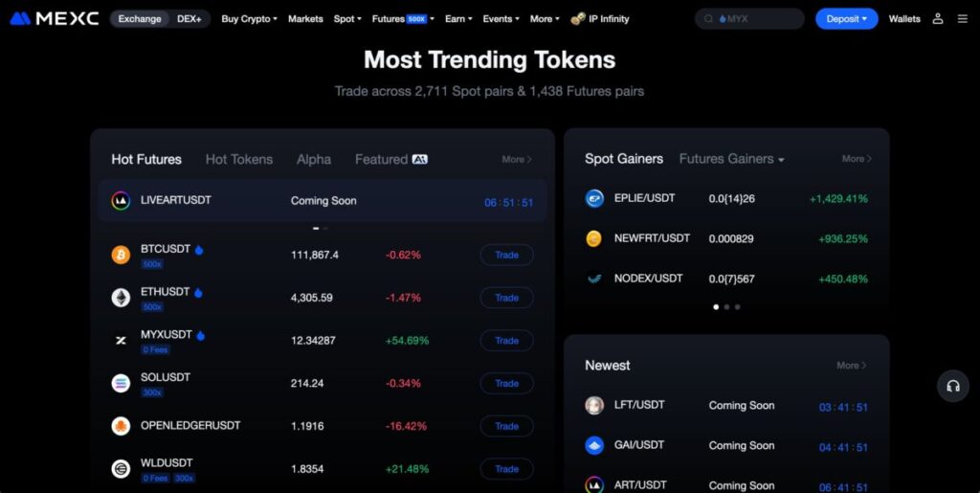Image resolution: width=980 pixels, height=493 pixels.
Task: Click the Worldcoin WLDUSDT icon
Action: [x=121, y=469]
